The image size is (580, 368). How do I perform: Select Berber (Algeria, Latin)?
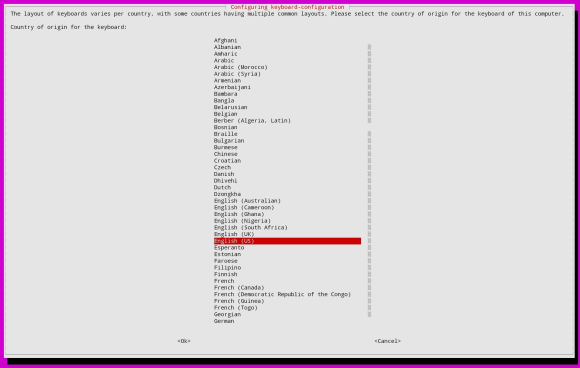252,120
